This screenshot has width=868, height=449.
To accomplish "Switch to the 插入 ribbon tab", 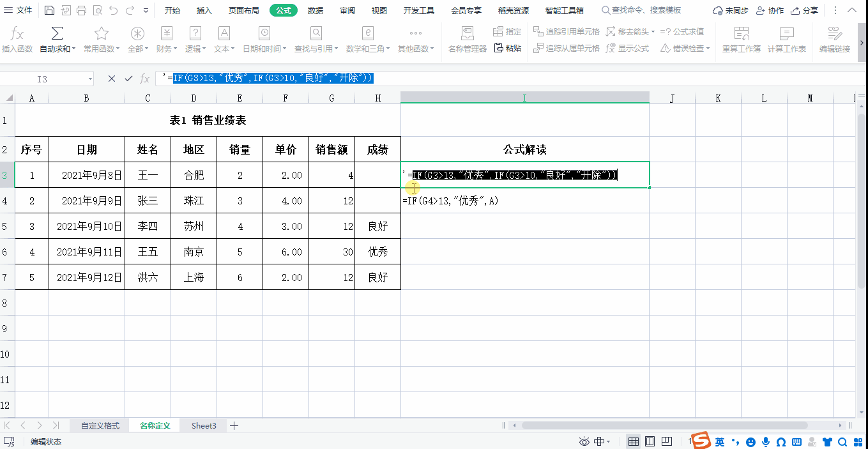I will (204, 10).
